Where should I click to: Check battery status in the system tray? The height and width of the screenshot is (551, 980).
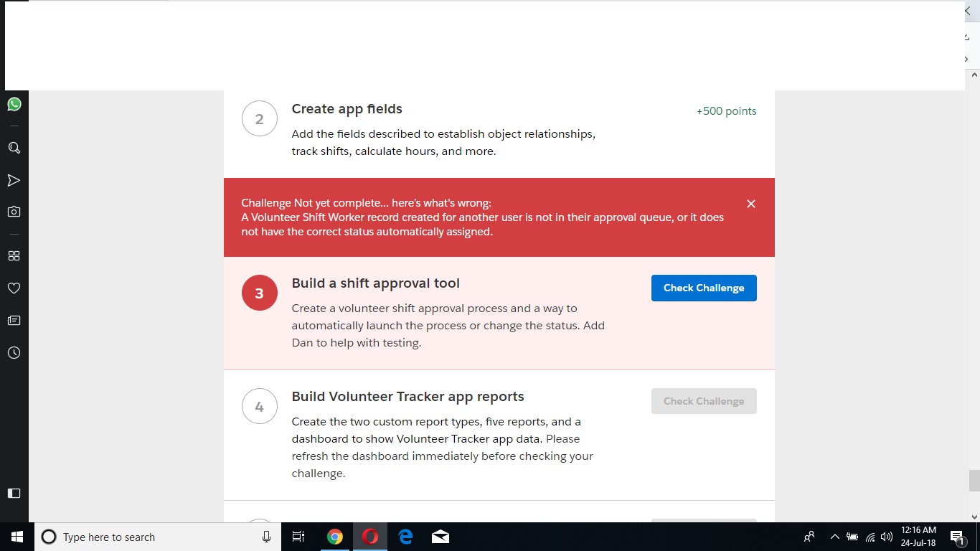[x=852, y=537]
